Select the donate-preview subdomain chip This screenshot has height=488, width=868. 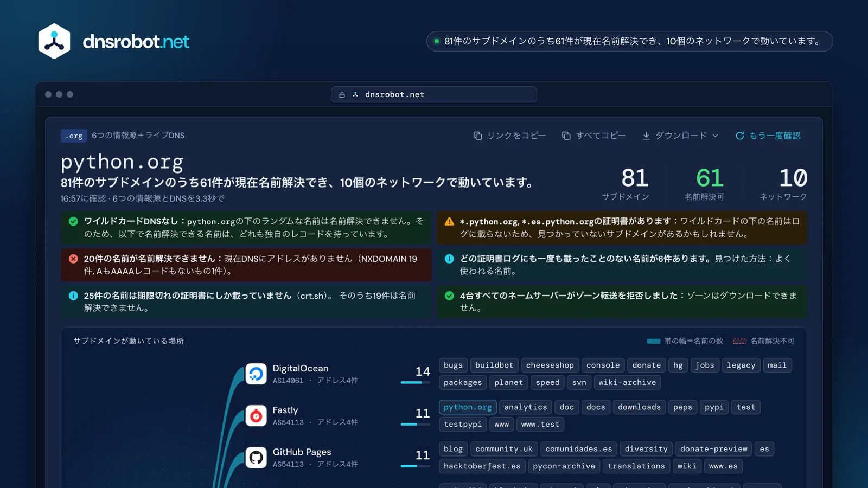point(714,449)
